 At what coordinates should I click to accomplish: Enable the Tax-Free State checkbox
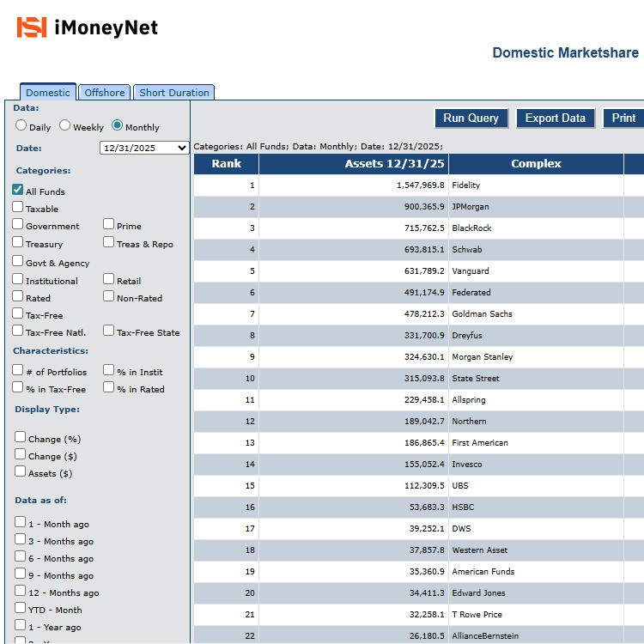click(109, 331)
